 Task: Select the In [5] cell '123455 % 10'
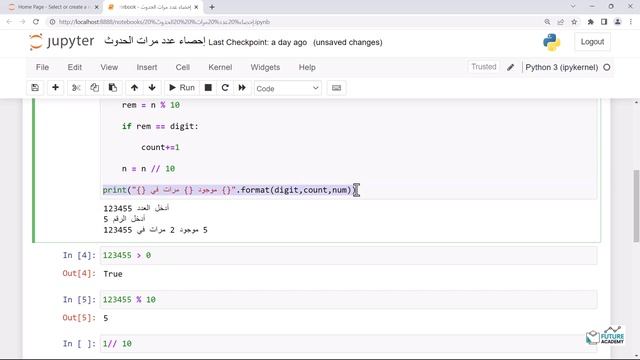pos(349,300)
